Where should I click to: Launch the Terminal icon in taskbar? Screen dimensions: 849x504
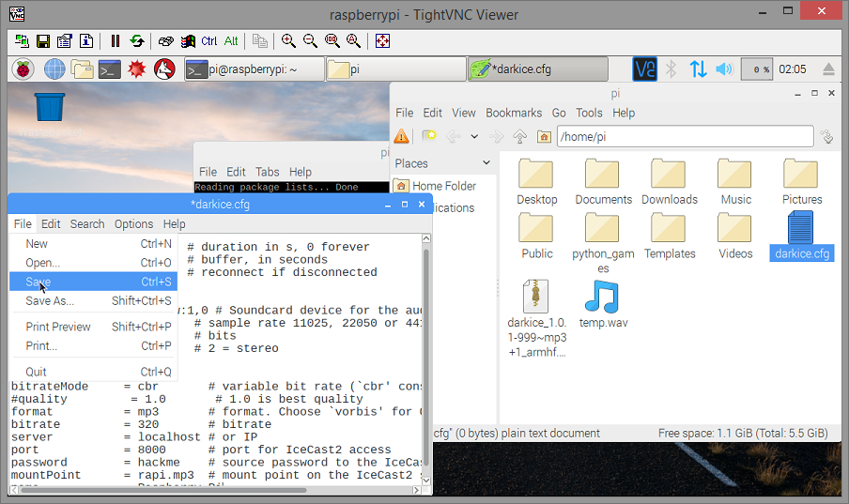(x=110, y=69)
